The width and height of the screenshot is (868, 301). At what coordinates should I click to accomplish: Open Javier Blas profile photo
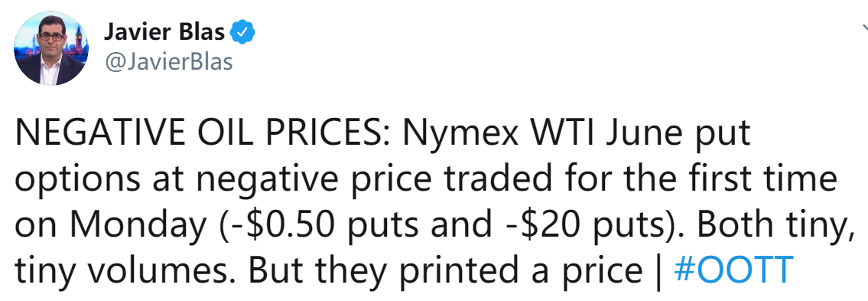point(50,48)
